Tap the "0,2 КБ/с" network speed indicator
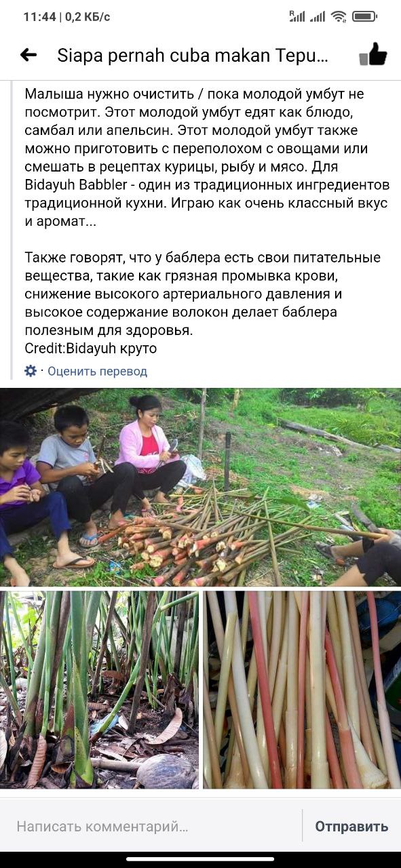 click(x=88, y=17)
